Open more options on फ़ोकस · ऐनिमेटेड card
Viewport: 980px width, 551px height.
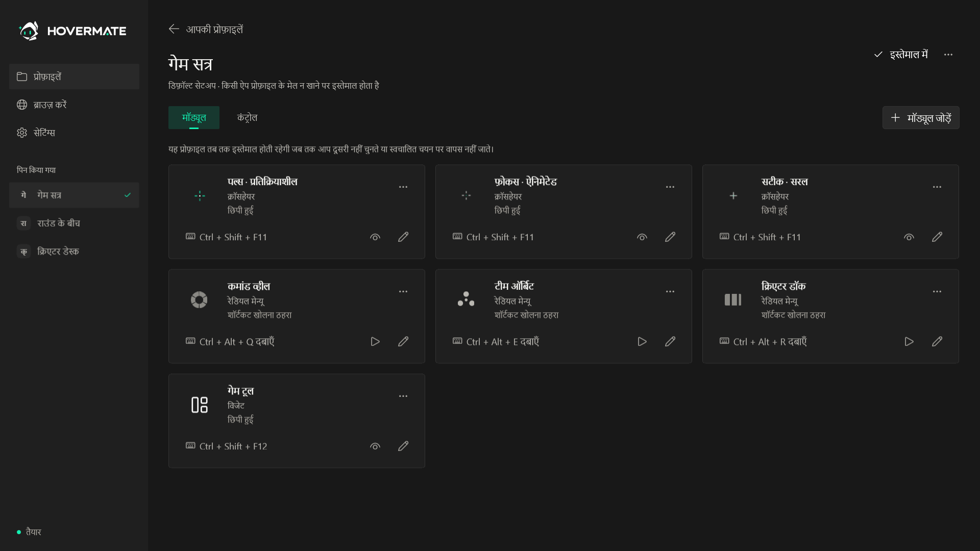pyautogui.click(x=670, y=187)
